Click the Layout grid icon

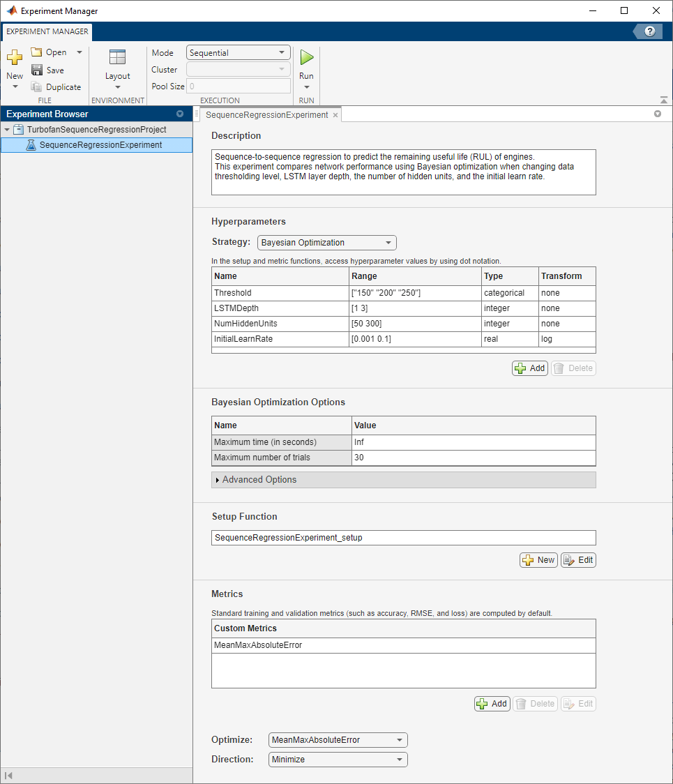point(117,58)
